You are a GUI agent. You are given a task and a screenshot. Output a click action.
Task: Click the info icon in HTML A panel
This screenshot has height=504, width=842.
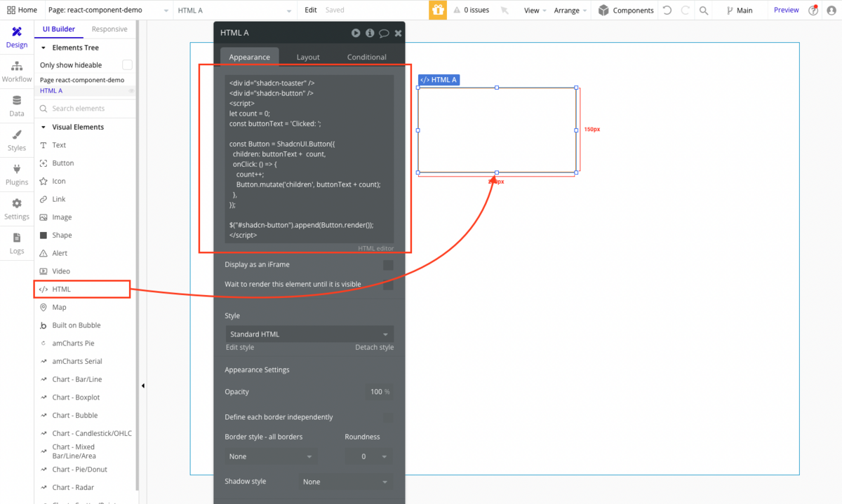(x=370, y=33)
